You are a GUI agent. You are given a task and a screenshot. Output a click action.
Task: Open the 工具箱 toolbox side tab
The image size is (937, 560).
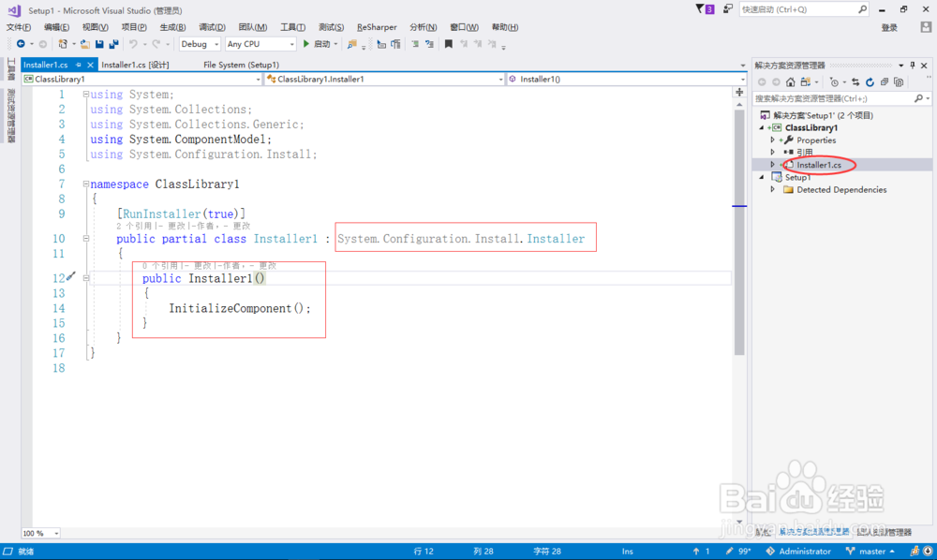click(x=10, y=69)
